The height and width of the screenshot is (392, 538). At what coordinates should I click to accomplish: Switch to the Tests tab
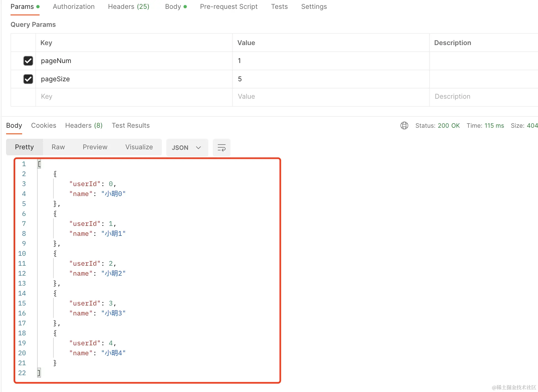click(x=279, y=6)
